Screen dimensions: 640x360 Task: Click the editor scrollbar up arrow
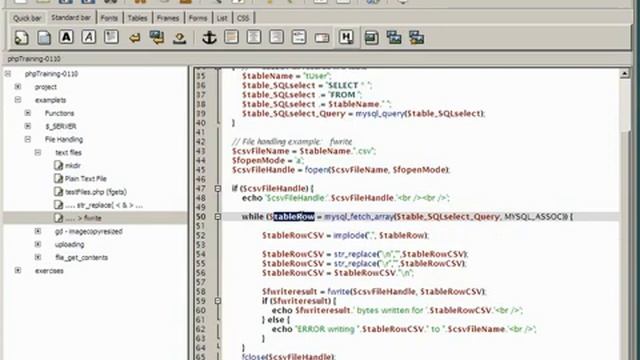pos(624,74)
